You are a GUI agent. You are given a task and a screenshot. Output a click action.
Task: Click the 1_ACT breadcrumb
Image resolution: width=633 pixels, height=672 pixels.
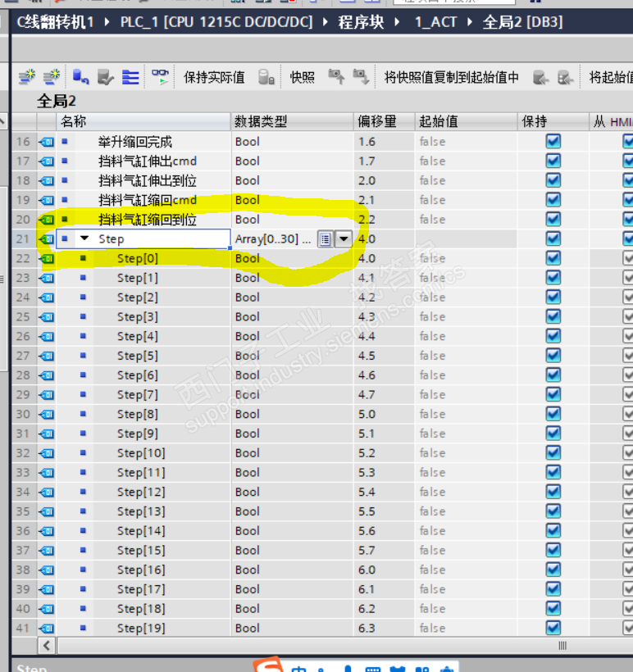coord(435,22)
